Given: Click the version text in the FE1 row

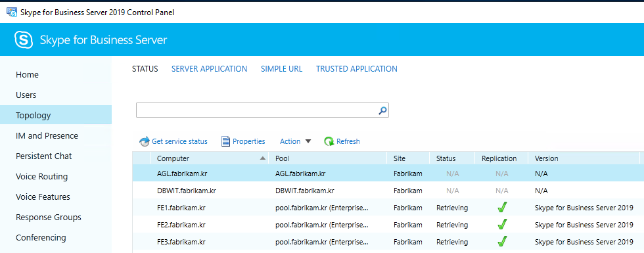Looking at the screenshot, I should (584, 208).
